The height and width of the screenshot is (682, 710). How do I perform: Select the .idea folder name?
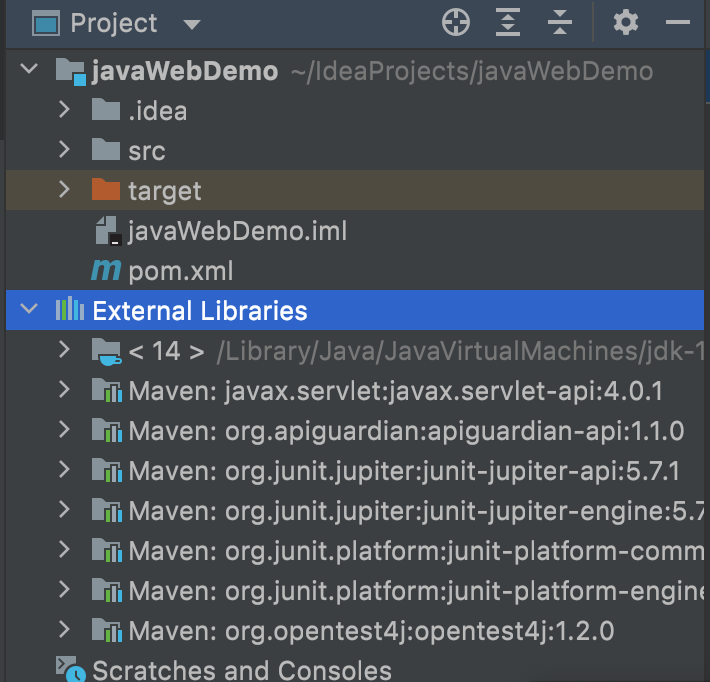(x=158, y=111)
